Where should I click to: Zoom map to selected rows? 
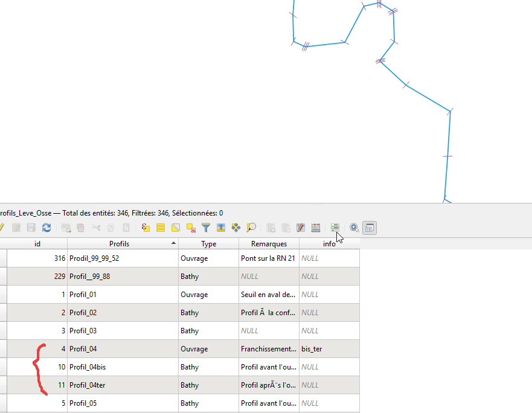tap(251, 228)
